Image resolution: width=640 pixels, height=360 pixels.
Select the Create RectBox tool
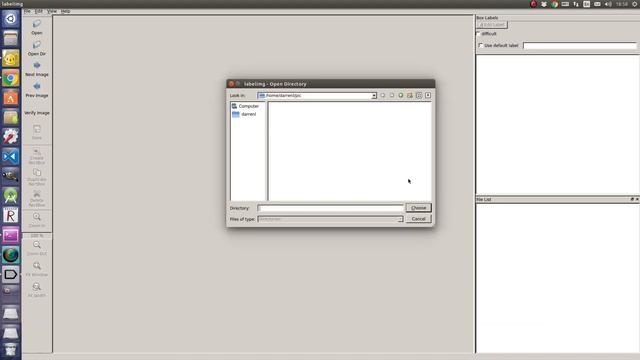click(x=37, y=156)
